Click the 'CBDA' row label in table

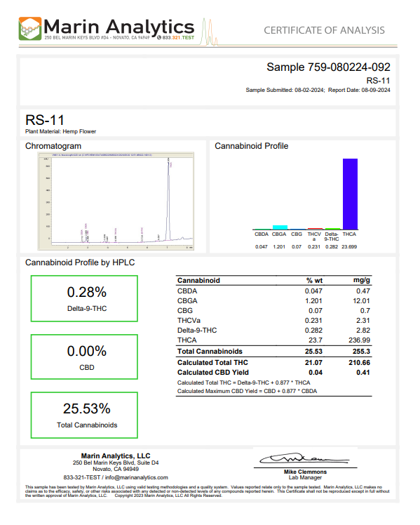187,291
